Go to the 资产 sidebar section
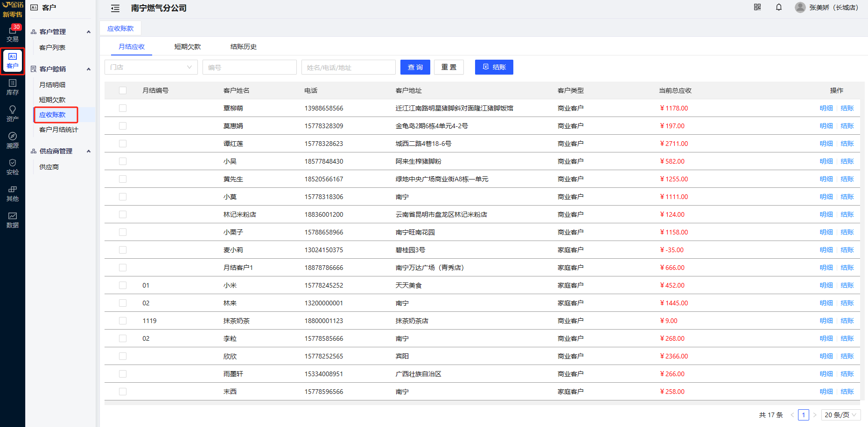This screenshot has height=427, width=868. [13, 114]
